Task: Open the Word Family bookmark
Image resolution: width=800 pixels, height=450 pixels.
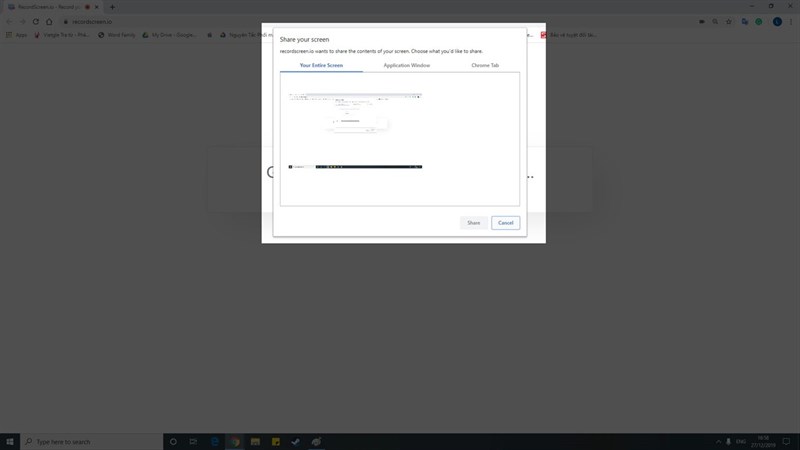Action: [x=117, y=35]
